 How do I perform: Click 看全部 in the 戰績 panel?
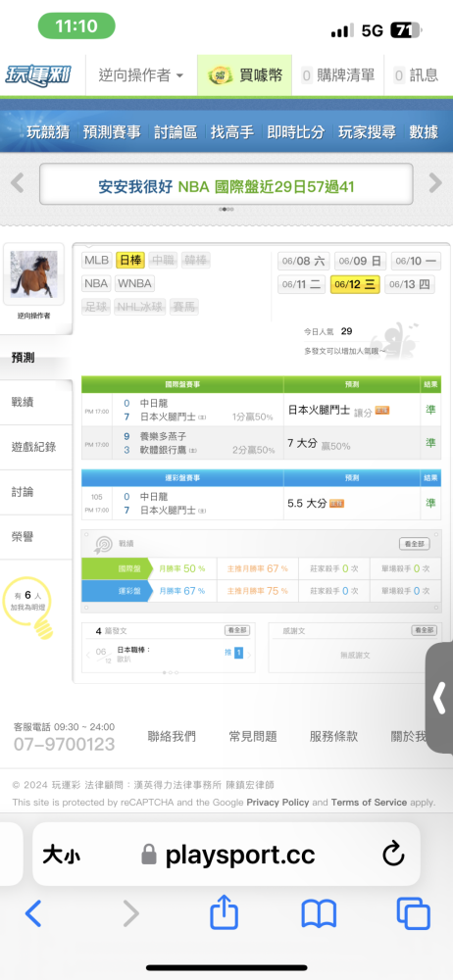[x=415, y=544]
